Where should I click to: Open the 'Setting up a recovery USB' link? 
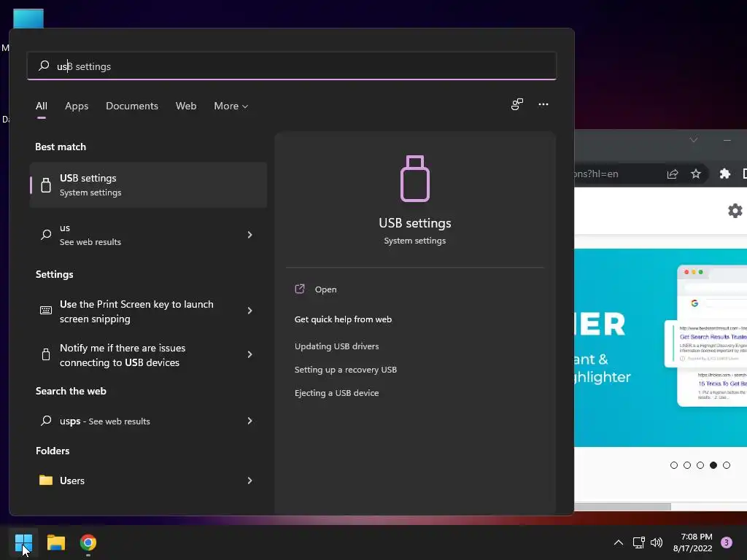[x=345, y=370]
